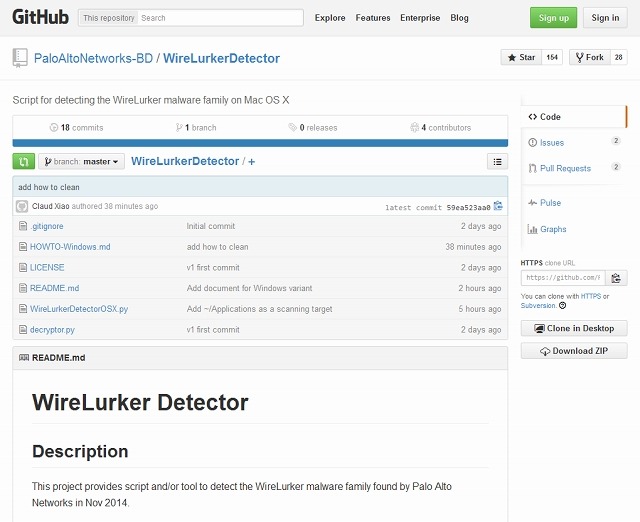View the 4 contributors page
The width and height of the screenshot is (640, 522).
tap(440, 127)
